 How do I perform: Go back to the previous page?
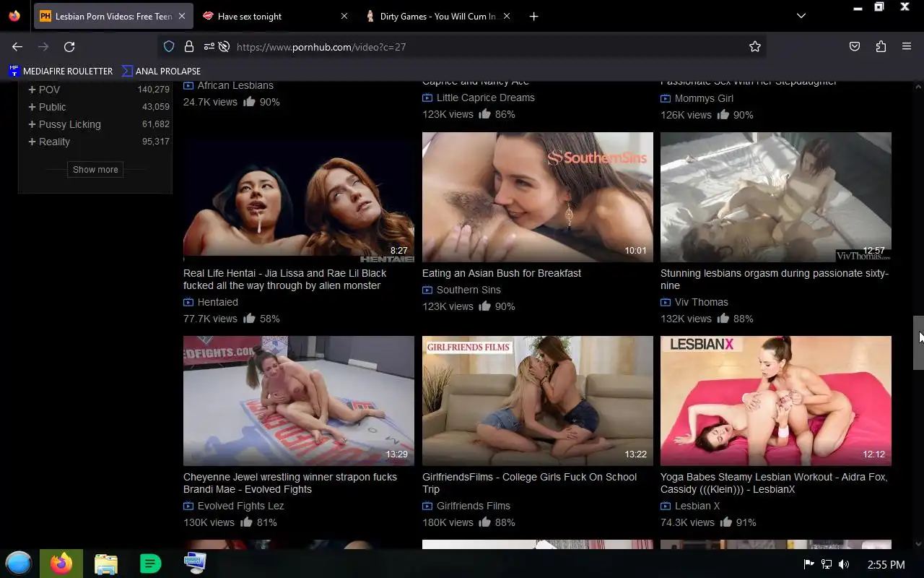pos(17,46)
